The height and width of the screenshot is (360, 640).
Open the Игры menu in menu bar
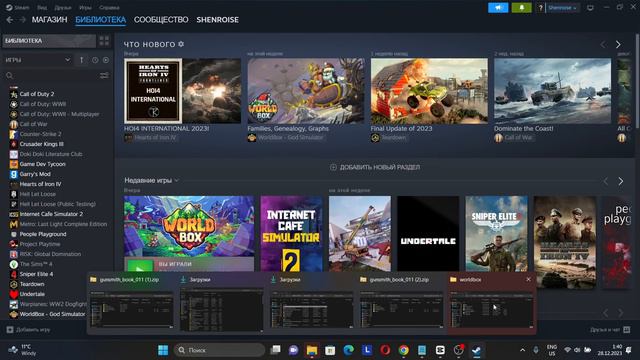coord(85,7)
